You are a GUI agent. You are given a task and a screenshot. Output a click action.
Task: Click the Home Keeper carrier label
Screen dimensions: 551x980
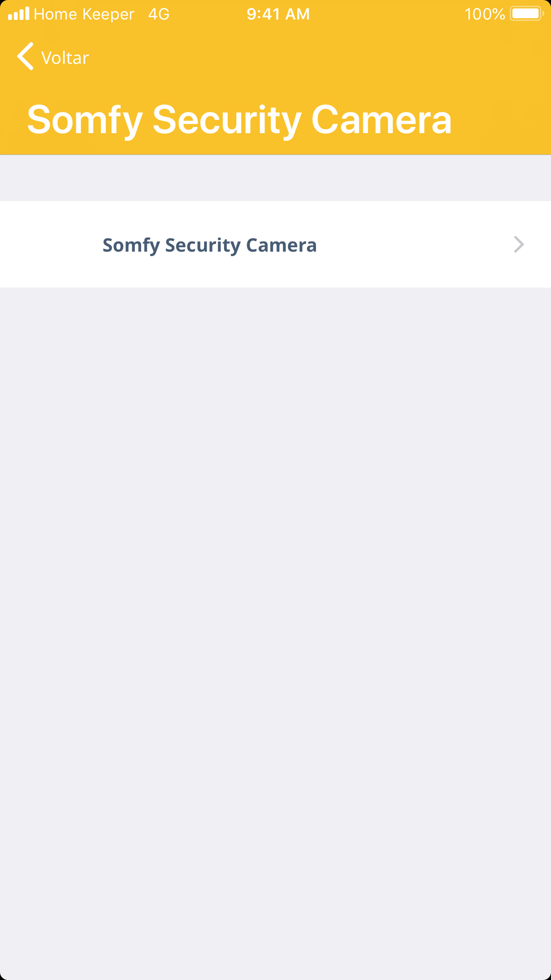[84, 14]
